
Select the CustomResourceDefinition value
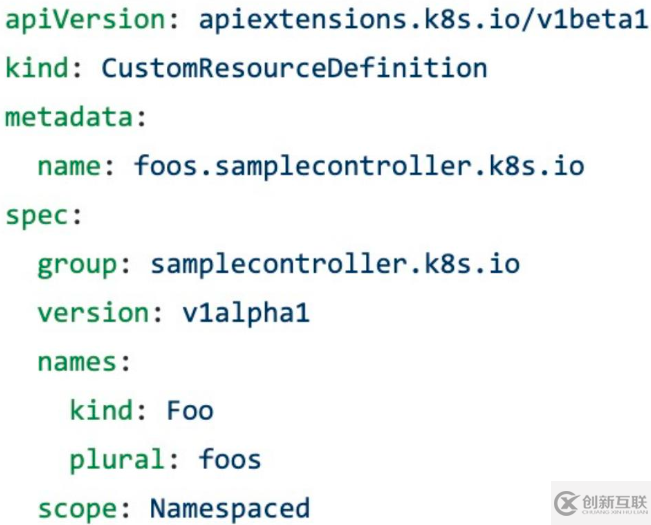coord(295,67)
